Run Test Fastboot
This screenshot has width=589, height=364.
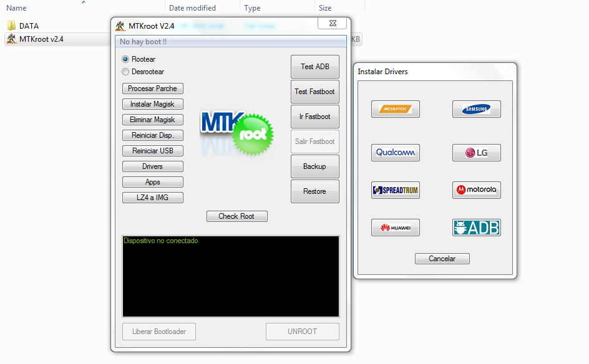315,92
